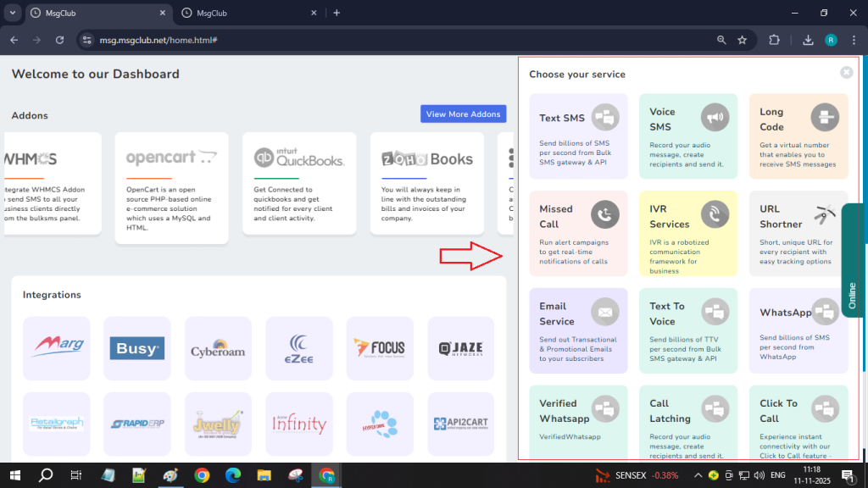Click the IVR Services phone icon
868x488 pixels.
[715, 214]
